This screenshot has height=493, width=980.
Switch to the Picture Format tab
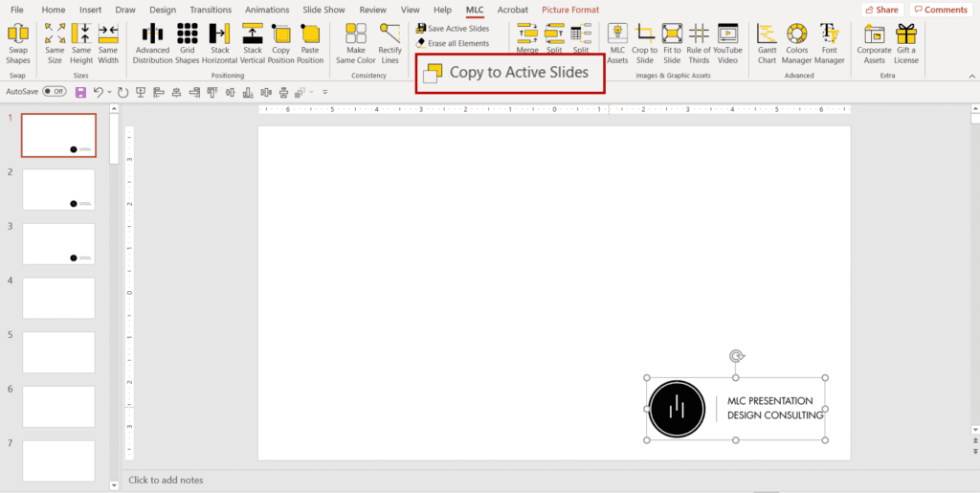tap(570, 10)
